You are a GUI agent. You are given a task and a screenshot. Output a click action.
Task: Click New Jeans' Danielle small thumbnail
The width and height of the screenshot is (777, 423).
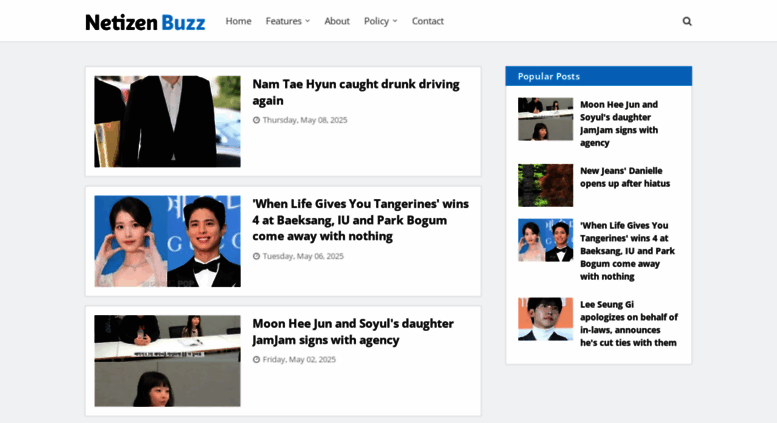[x=546, y=185]
